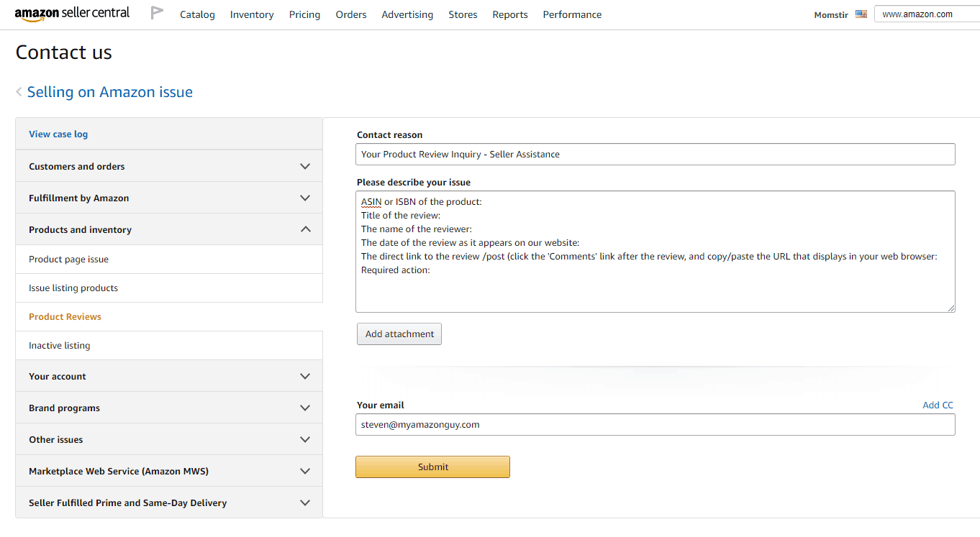980x537 pixels.
Task: Open the www.amazon.com marketplace selector
Action: click(927, 14)
